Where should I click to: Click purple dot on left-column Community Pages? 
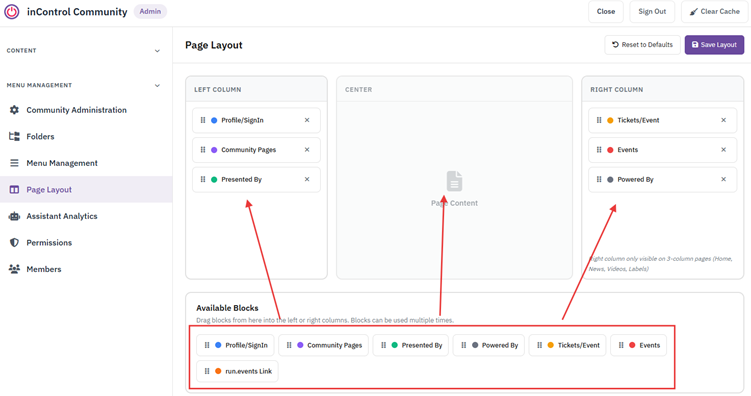(214, 150)
